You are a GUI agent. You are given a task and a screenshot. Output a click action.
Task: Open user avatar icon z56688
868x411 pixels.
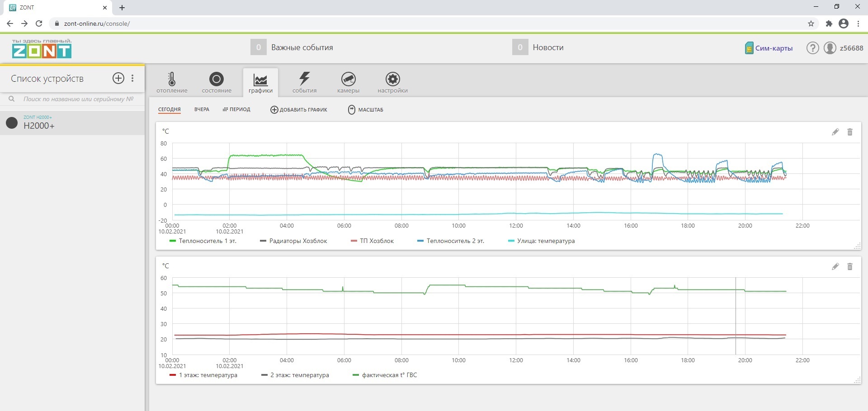tap(830, 48)
